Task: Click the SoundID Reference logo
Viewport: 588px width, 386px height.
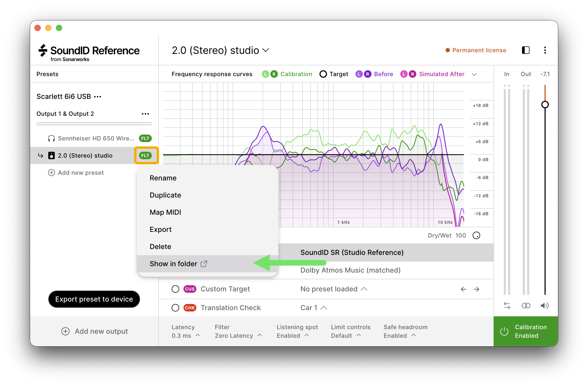Action: tap(89, 53)
